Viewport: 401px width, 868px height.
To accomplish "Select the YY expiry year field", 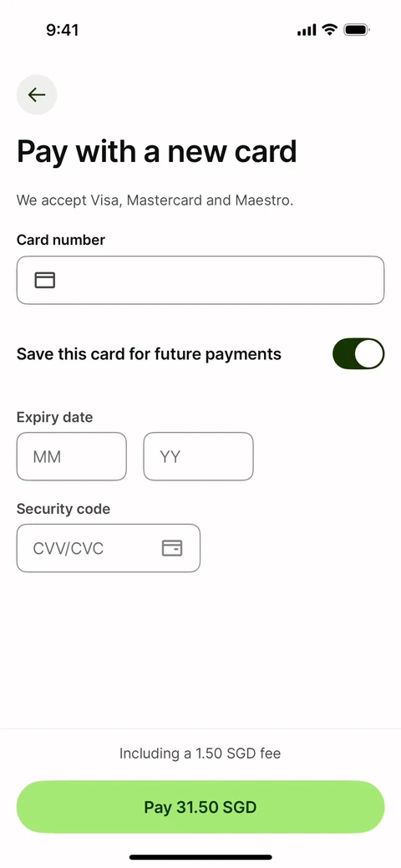I will 198,456.
